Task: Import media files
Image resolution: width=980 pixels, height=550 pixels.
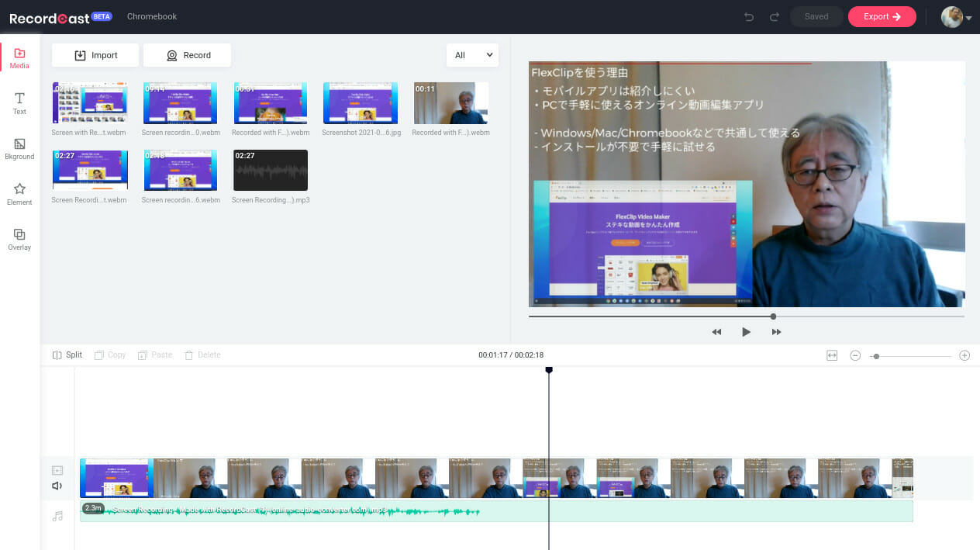Action: tap(95, 55)
